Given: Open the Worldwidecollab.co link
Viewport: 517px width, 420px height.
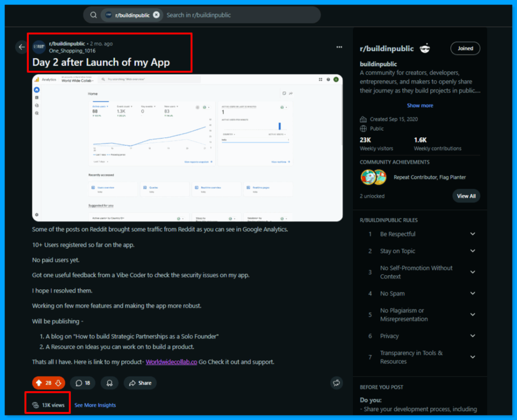Looking at the screenshot, I should click(x=172, y=362).
